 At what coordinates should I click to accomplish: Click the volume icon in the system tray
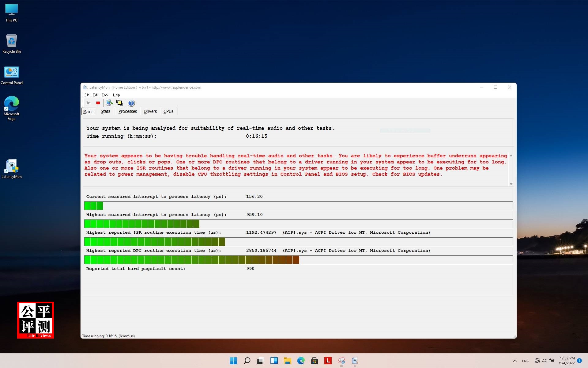544,361
